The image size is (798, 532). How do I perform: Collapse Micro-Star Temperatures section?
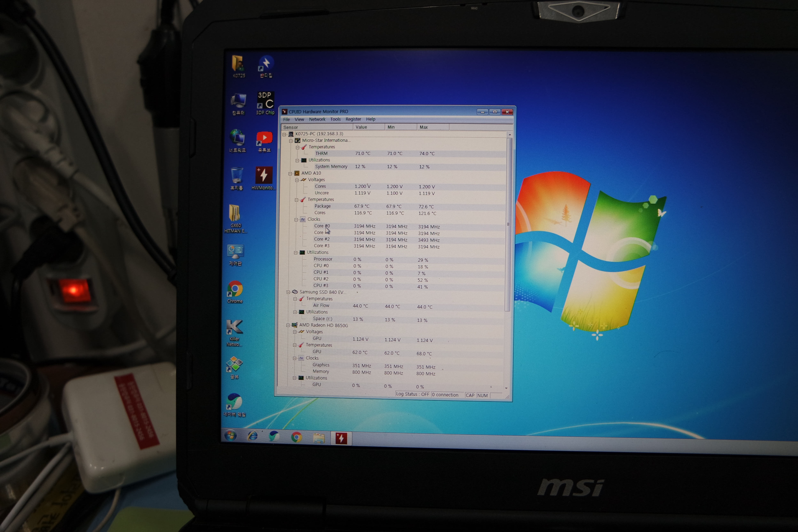[298, 148]
